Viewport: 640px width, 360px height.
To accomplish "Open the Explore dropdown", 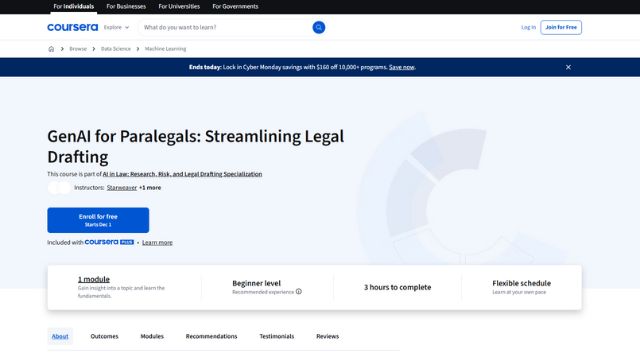I will pos(116,27).
